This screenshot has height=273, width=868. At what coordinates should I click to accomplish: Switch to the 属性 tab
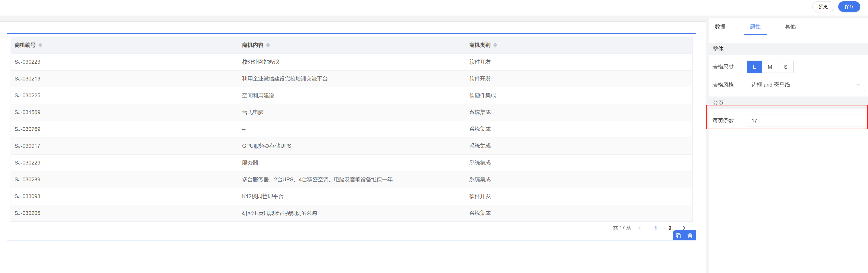(x=755, y=27)
